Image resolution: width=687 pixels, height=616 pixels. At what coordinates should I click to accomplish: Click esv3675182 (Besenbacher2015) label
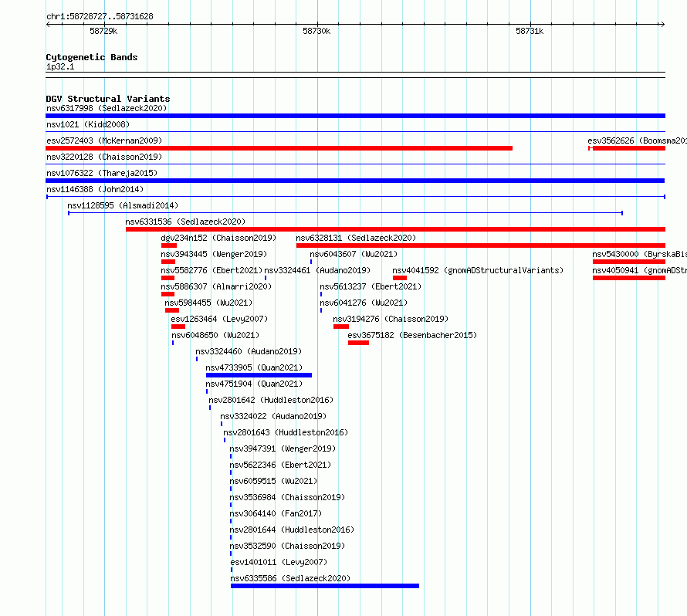(x=412, y=335)
